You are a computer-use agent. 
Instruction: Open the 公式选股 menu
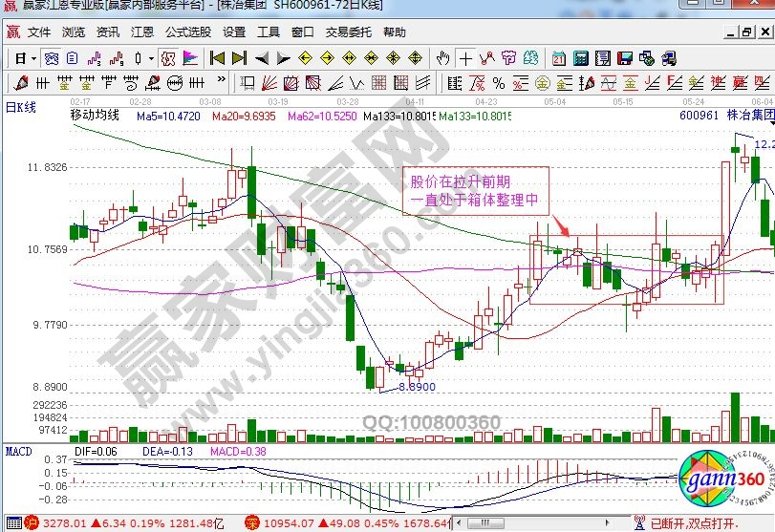click(x=187, y=32)
